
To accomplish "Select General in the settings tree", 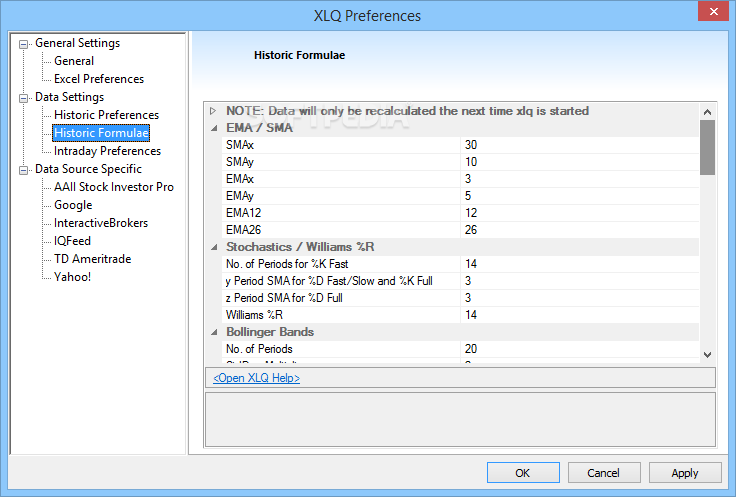I will pyautogui.click(x=74, y=61).
